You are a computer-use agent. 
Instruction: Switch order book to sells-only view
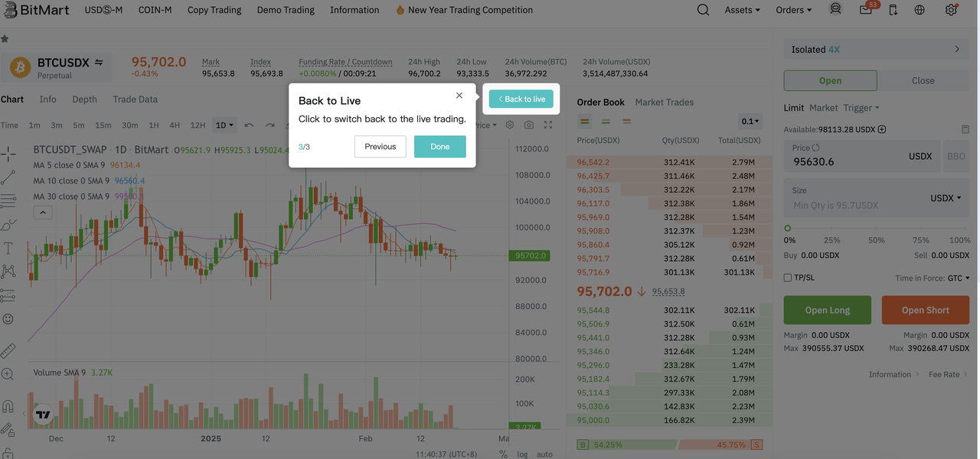pyautogui.click(x=627, y=121)
